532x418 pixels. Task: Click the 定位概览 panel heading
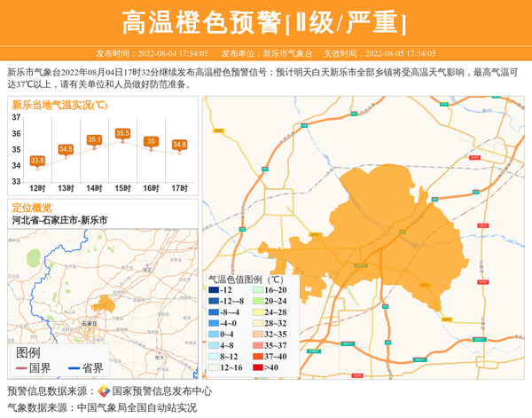click(32, 208)
